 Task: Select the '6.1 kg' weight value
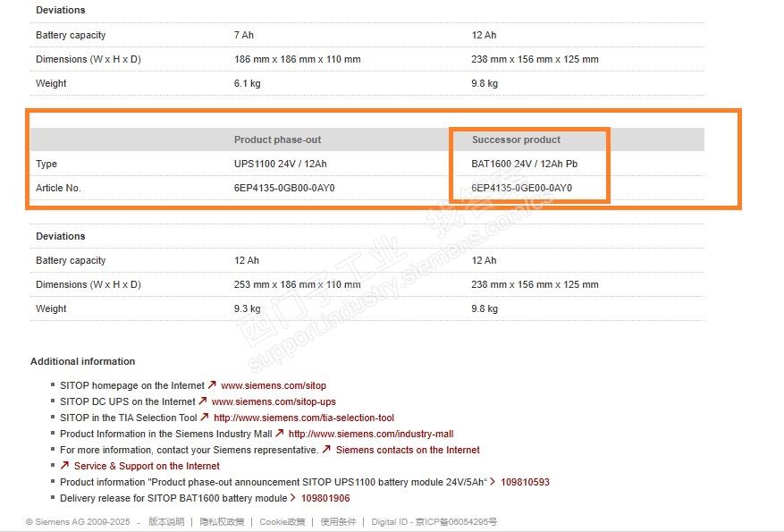tap(247, 83)
